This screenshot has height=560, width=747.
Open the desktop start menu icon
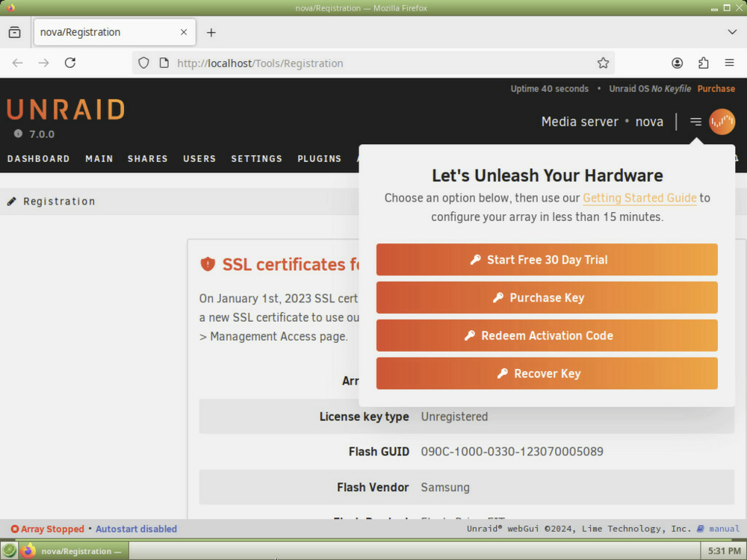10,551
